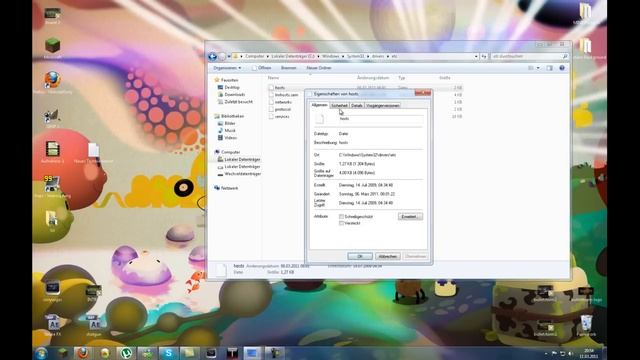Select Zuletzt besucht in the navigation pane
This screenshot has width=640, height=360.
[x=238, y=102]
